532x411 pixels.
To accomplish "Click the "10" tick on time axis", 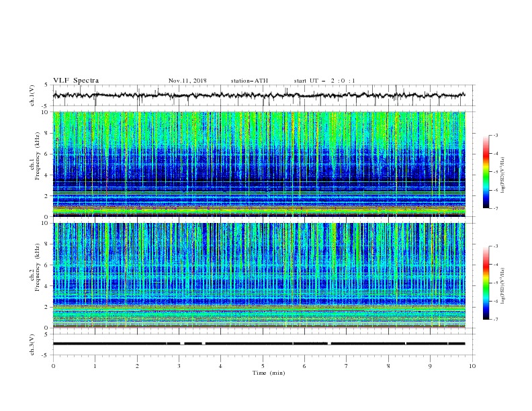I will click(x=472, y=366).
